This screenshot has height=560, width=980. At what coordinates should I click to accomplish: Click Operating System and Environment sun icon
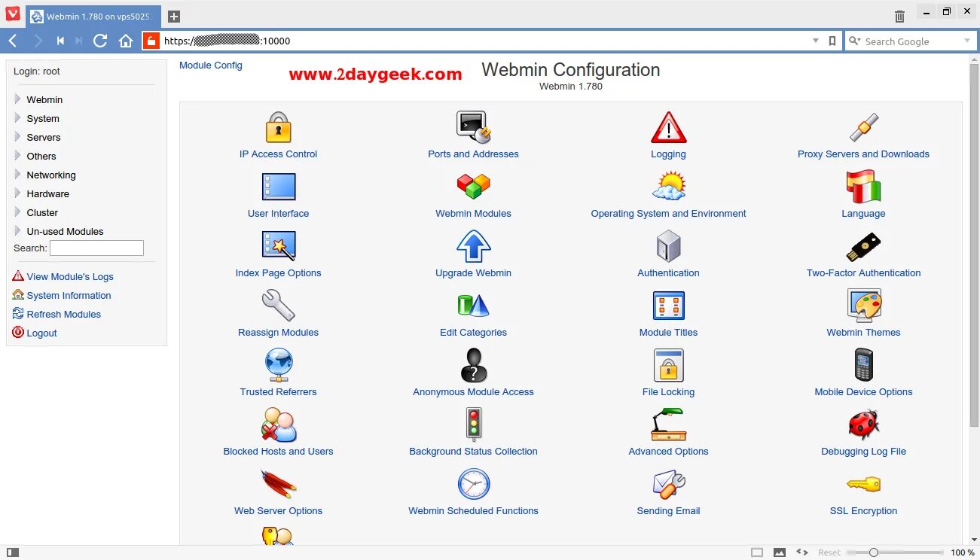[668, 186]
